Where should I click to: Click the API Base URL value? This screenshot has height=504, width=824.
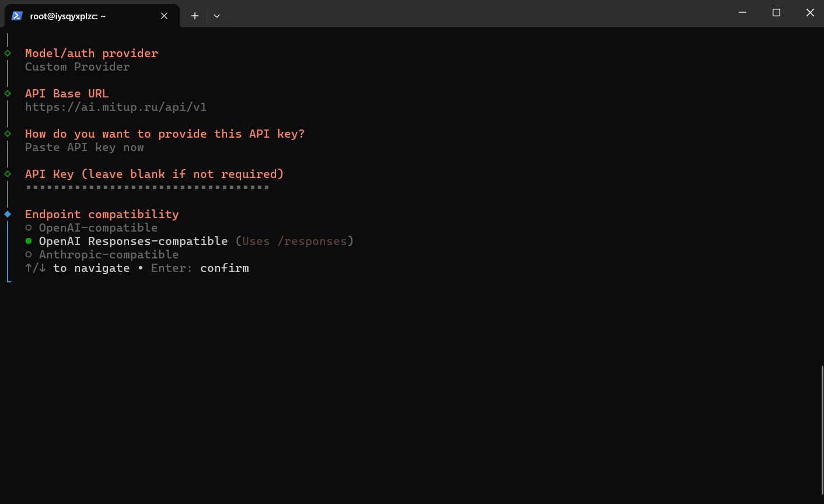coord(116,107)
